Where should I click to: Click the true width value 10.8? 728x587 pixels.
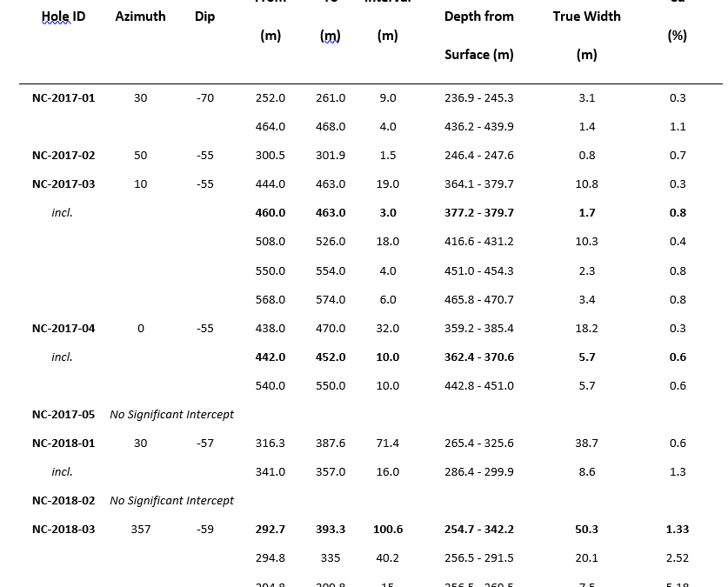(587, 184)
